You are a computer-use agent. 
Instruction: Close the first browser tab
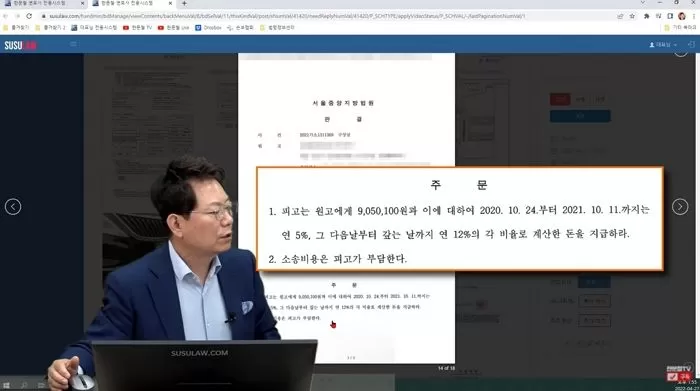pyautogui.click(x=82, y=3)
